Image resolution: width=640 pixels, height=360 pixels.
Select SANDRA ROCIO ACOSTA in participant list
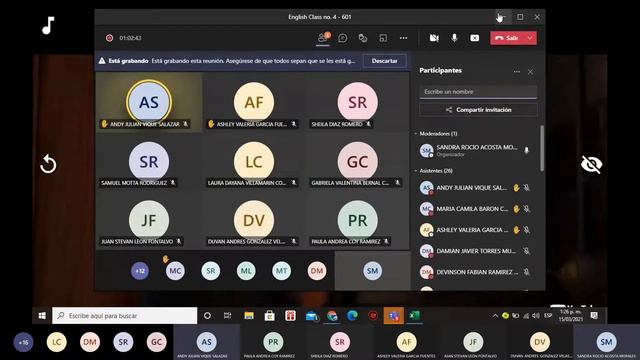pyautogui.click(x=476, y=151)
